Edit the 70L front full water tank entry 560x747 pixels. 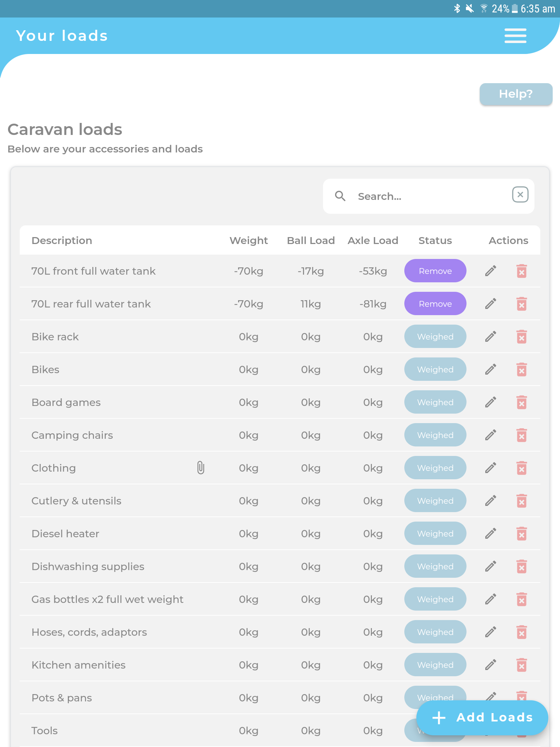[x=490, y=271]
